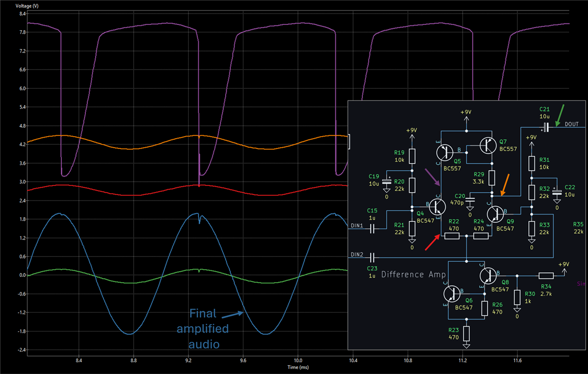Select the R23 470 resistor to ground
This screenshot has height=374, width=588.
pyautogui.click(x=466, y=333)
